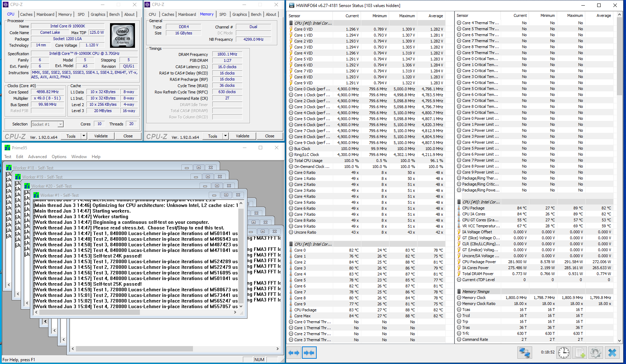This screenshot has width=626, height=364.
Task: Click the blue X icon in HWiNFO toolbar
Action: coord(612,352)
